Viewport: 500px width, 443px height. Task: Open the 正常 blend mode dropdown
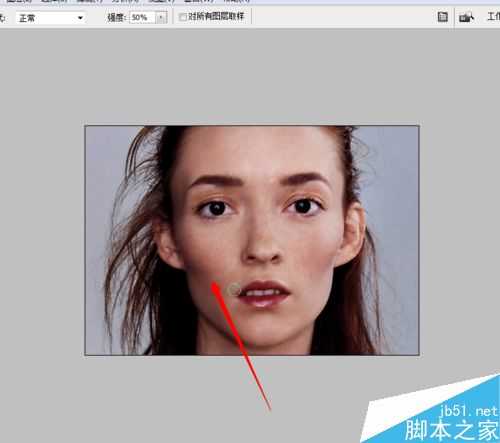tap(51, 18)
